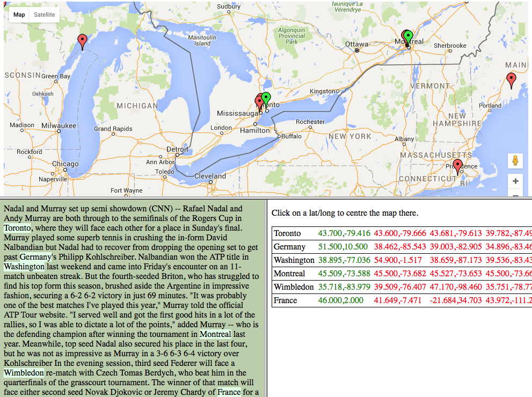The image size is (532, 397).
Task: Click highlighted Wimbledon in the article
Action: pyautogui.click(x=24, y=373)
